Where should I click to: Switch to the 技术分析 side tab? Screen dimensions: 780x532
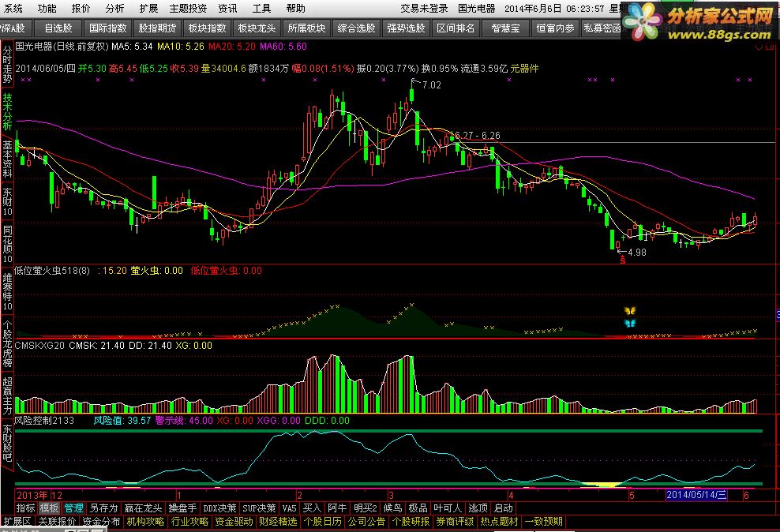click(x=7, y=111)
